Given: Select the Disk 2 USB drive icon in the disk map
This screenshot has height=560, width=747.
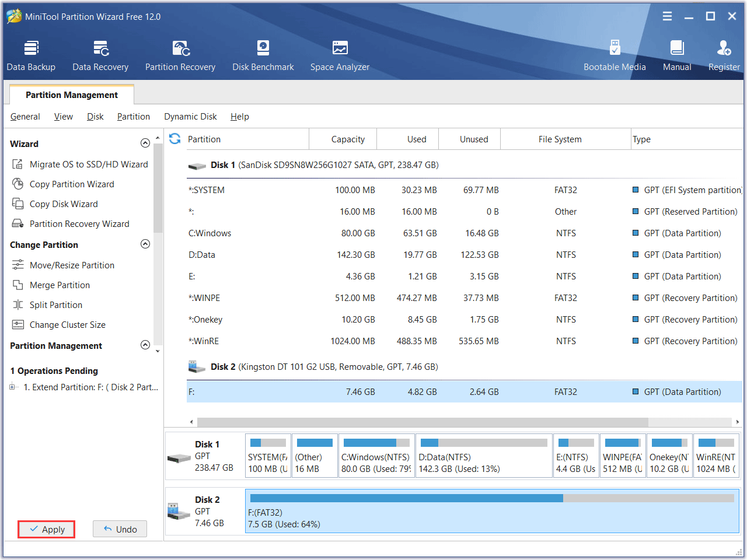Looking at the screenshot, I should tap(179, 512).
